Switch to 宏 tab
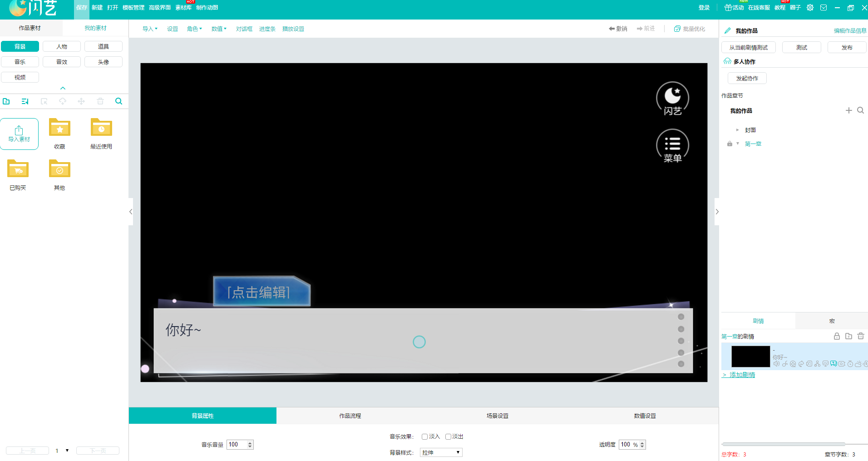This screenshot has width=868, height=461. point(832,321)
